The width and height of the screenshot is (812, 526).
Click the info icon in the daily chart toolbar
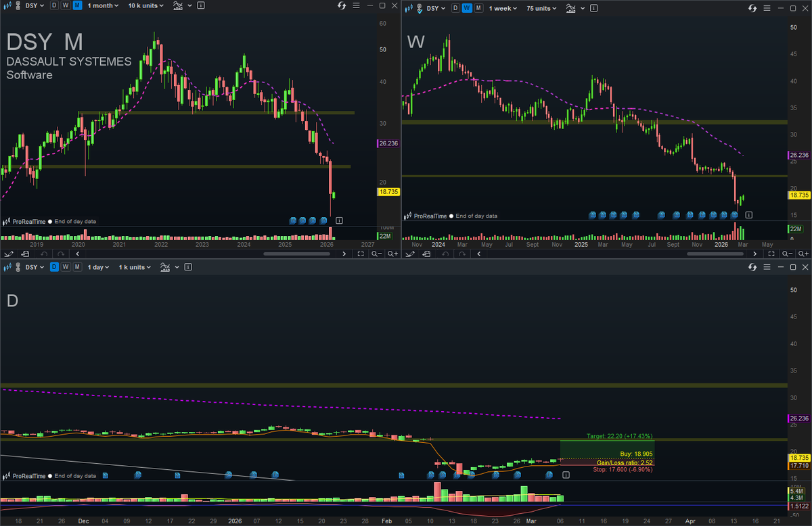click(x=189, y=267)
